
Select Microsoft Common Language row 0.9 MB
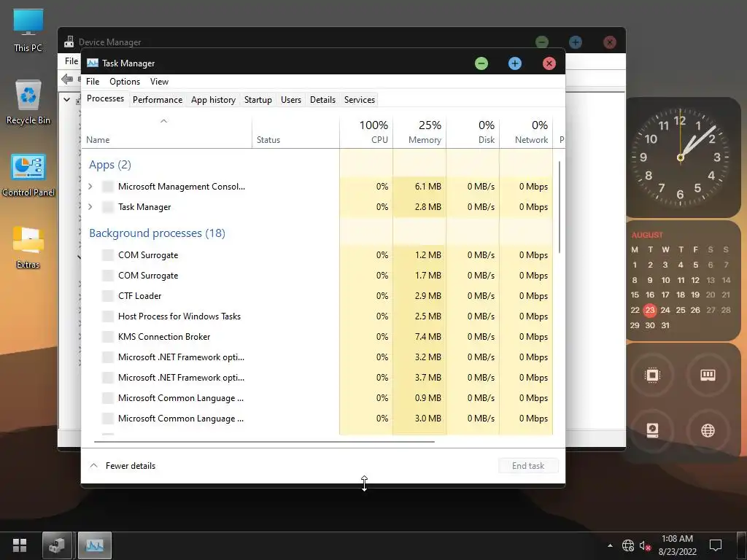317,398
